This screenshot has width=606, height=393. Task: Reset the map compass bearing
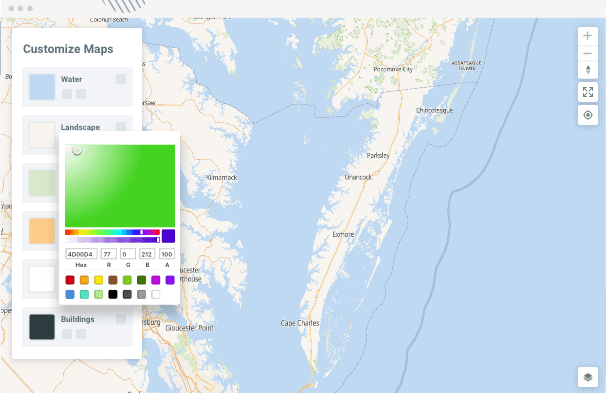587,70
